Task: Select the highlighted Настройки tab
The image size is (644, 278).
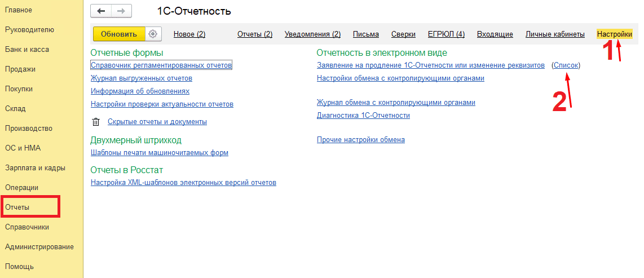Action: (x=615, y=34)
